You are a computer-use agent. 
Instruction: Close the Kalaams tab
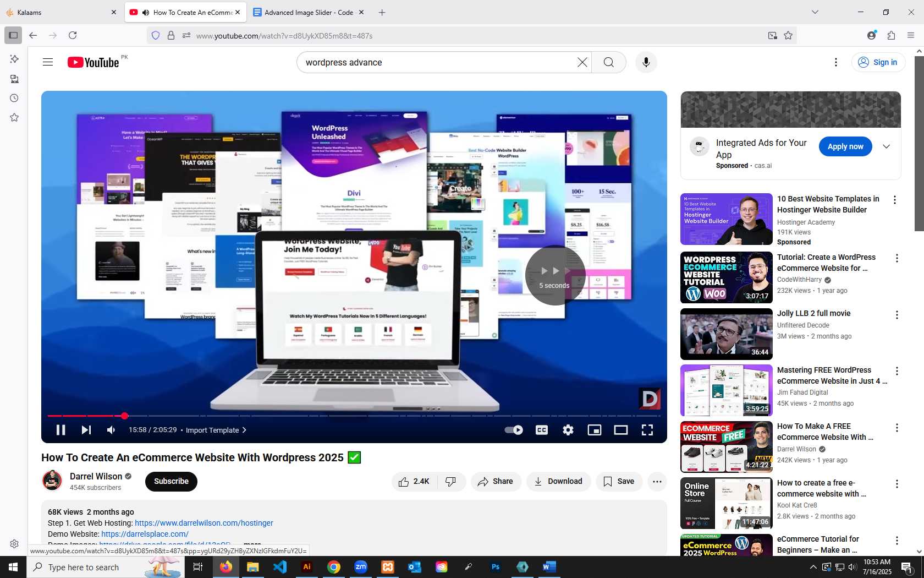coord(114,12)
